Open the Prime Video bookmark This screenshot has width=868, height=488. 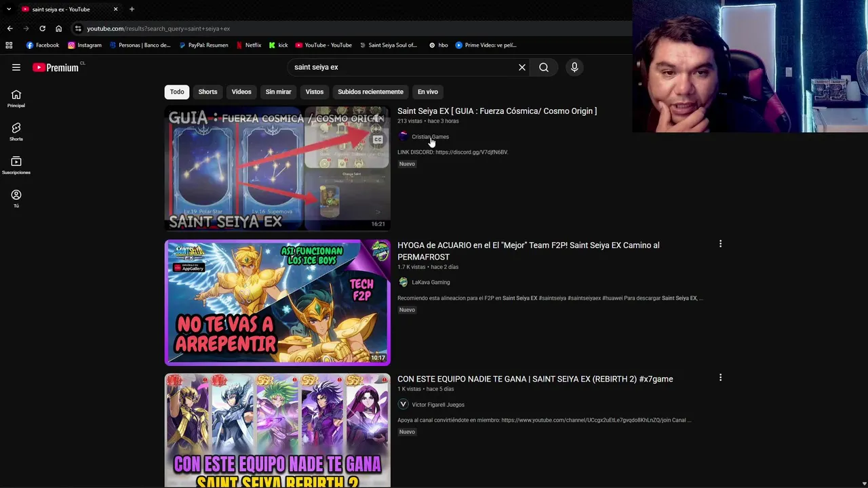486,45
